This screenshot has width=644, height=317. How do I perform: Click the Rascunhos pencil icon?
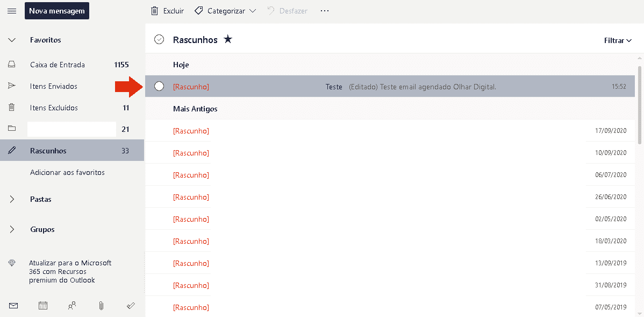coord(12,151)
